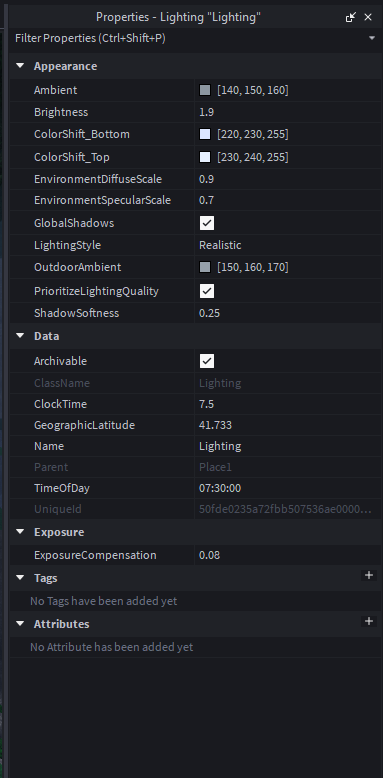Select the ExposureCompensation property name

pyautogui.click(x=95, y=555)
